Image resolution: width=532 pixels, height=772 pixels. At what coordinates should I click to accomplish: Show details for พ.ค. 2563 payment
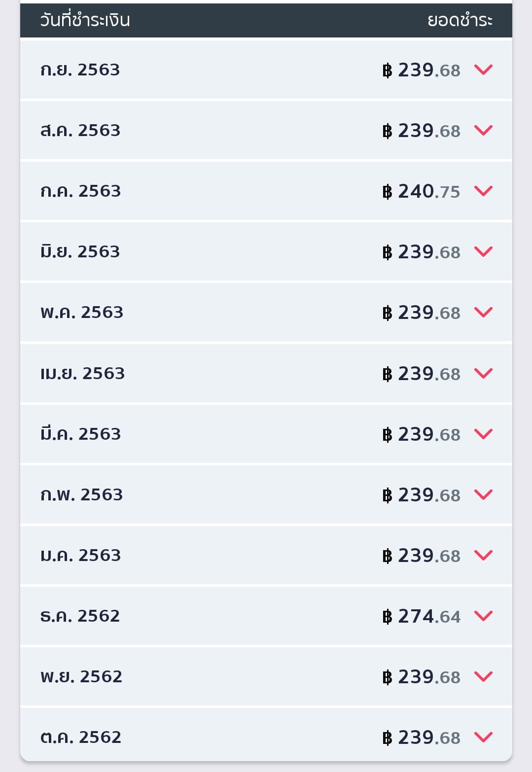[x=483, y=312]
